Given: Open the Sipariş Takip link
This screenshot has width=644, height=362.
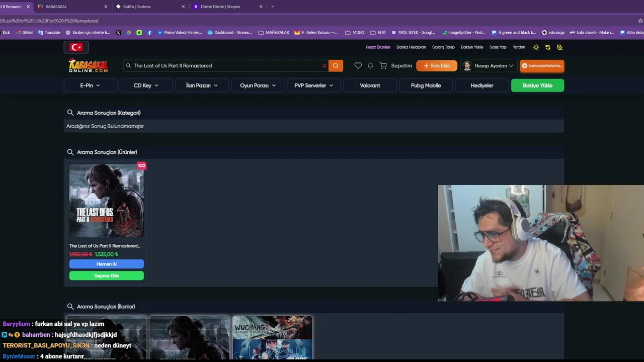Looking at the screenshot, I should click(443, 47).
